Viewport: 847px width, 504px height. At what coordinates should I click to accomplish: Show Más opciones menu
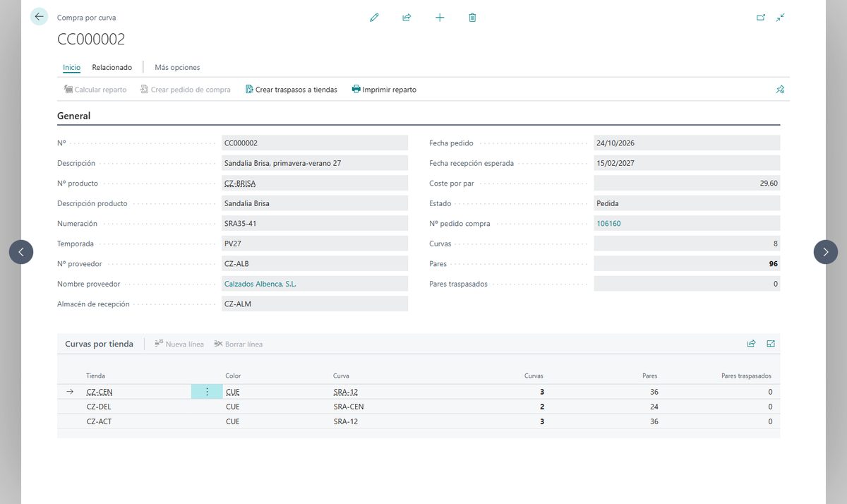(177, 68)
